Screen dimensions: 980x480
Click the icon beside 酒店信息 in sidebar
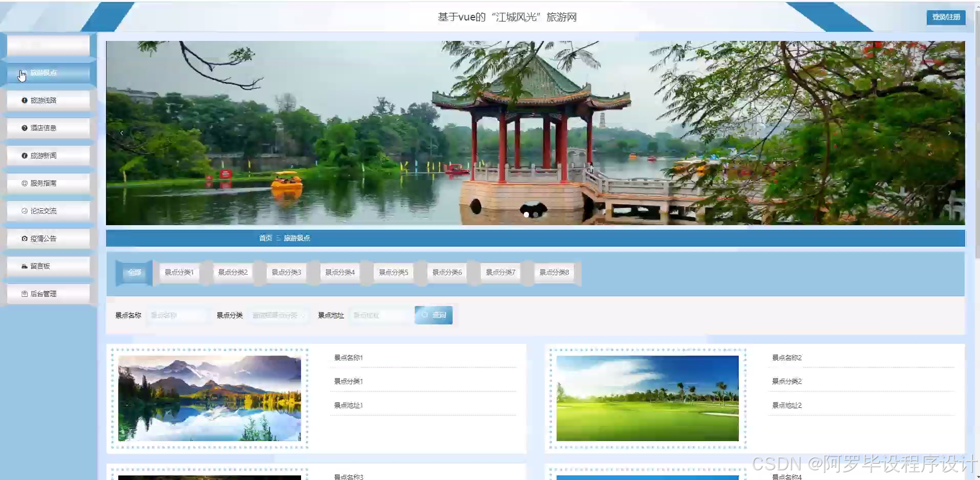(24, 128)
